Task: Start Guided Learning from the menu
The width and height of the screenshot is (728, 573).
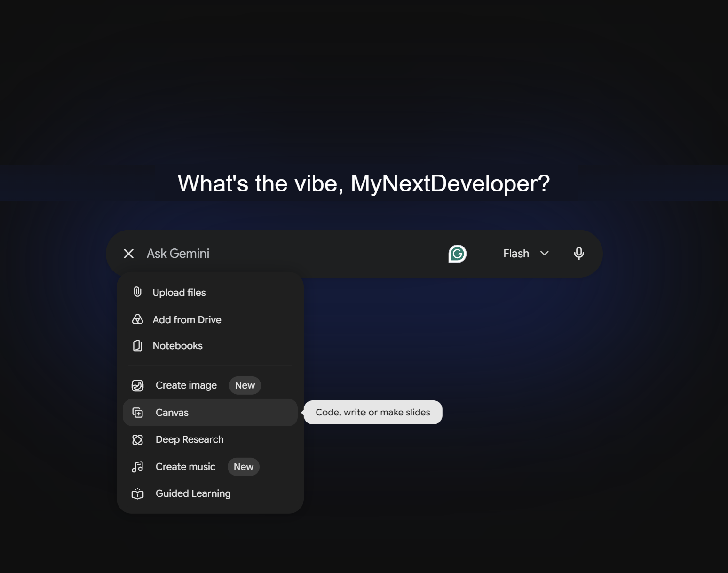Action: click(x=210, y=493)
